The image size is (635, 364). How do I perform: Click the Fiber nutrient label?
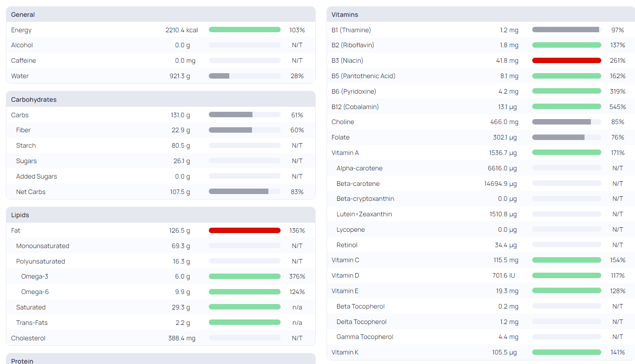[x=23, y=130]
